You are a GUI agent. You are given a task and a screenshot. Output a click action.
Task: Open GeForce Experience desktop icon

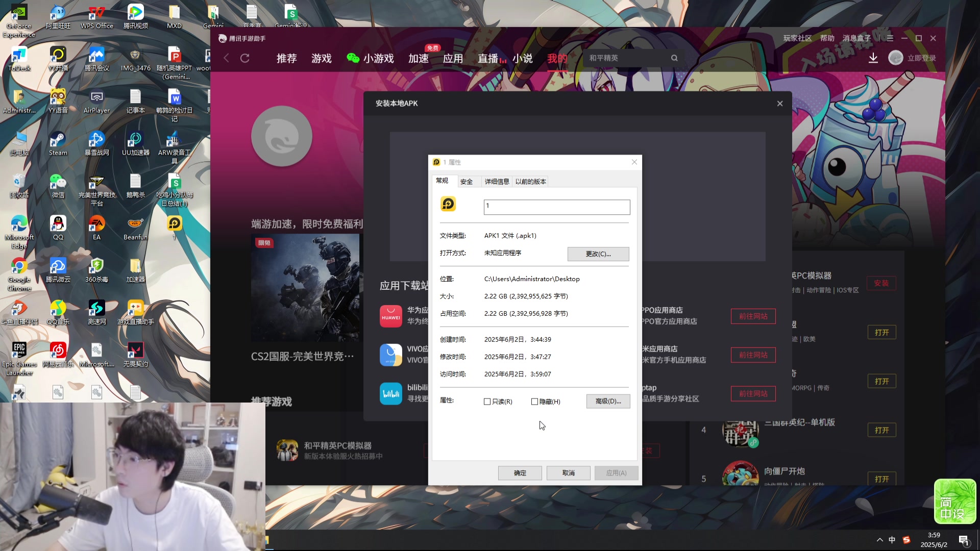pos(19,20)
